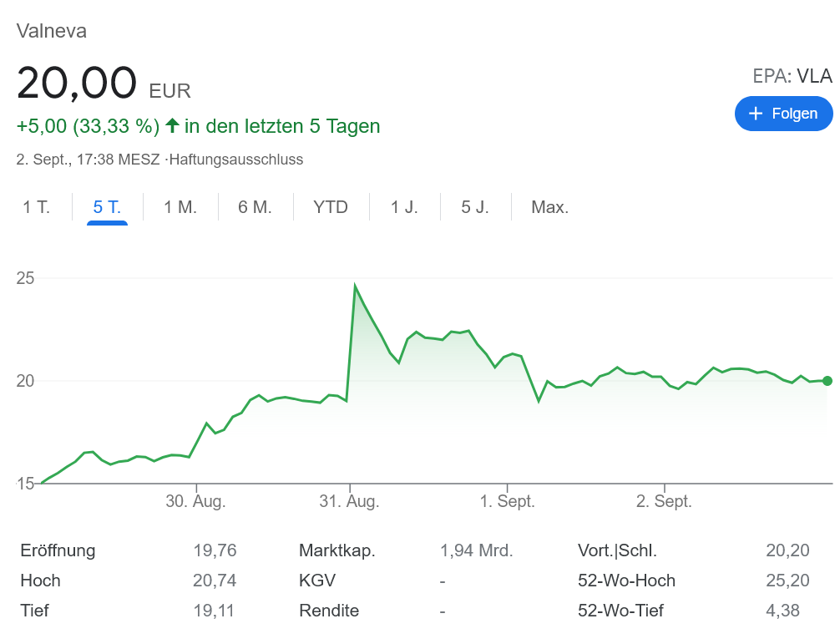This screenshot has width=840, height=644.
Task: Select the 6 M. time range
Action: [255, 207]
